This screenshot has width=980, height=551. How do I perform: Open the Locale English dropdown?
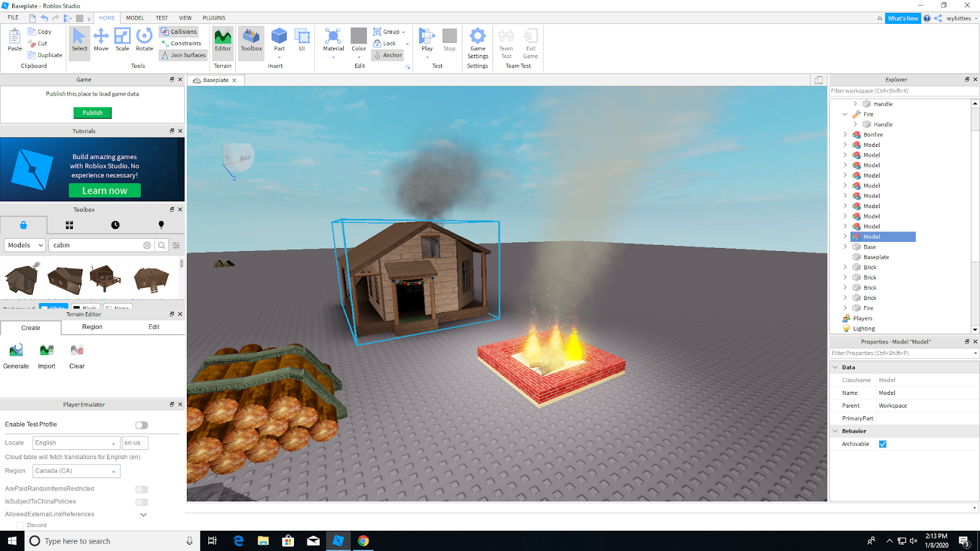point(76,443)
